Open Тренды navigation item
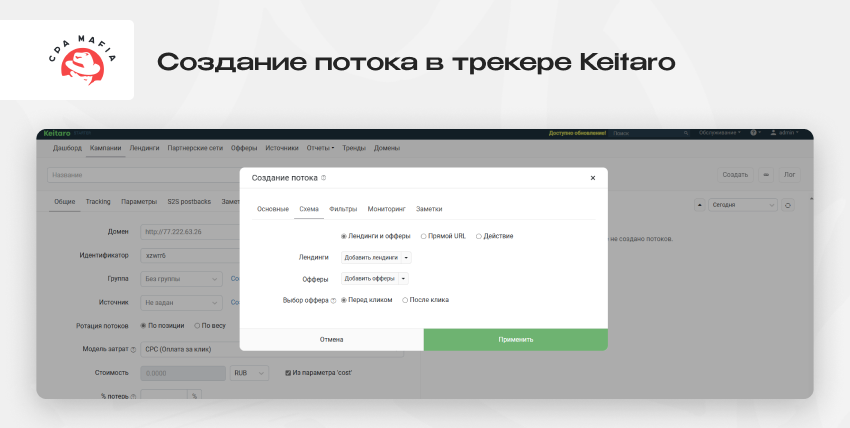Screen dimensions: 850x428 click(x=354, y=148)
